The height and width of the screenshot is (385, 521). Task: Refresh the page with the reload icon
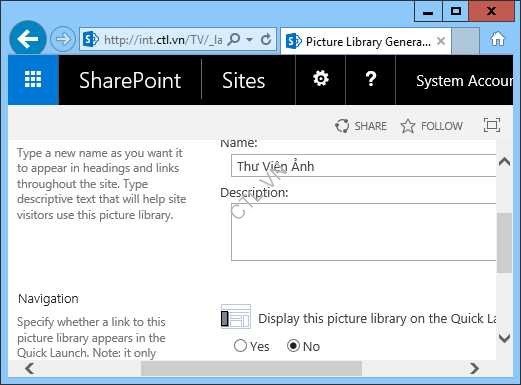[x=266, y=39]
